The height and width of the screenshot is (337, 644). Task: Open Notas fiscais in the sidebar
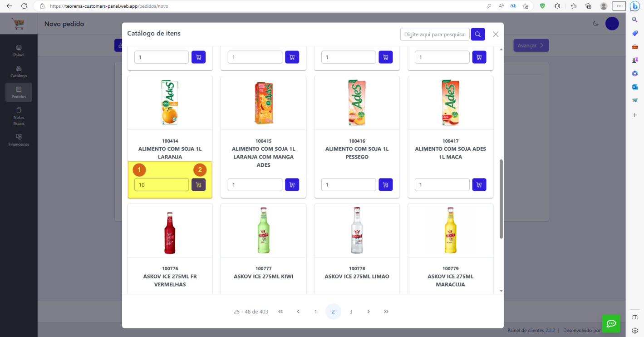pyautogui.click(x=19, y=116)
